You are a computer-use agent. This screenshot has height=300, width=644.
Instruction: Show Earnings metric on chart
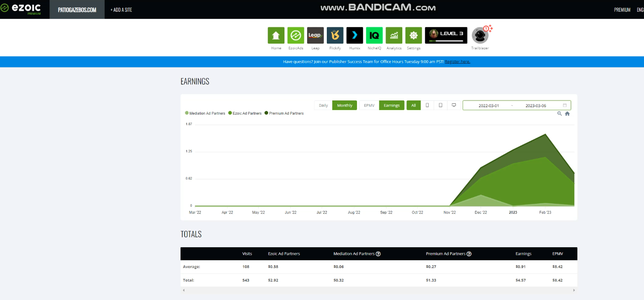pos(392,105)
